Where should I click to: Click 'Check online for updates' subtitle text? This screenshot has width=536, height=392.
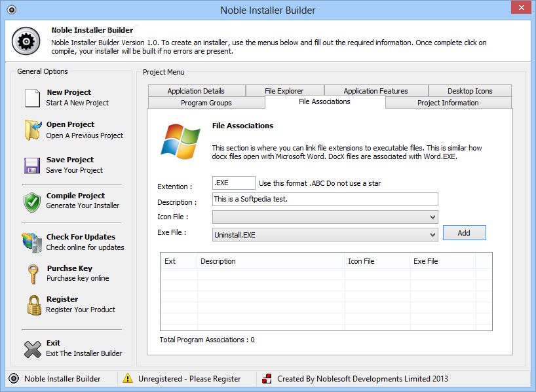(x=85, y=247)
